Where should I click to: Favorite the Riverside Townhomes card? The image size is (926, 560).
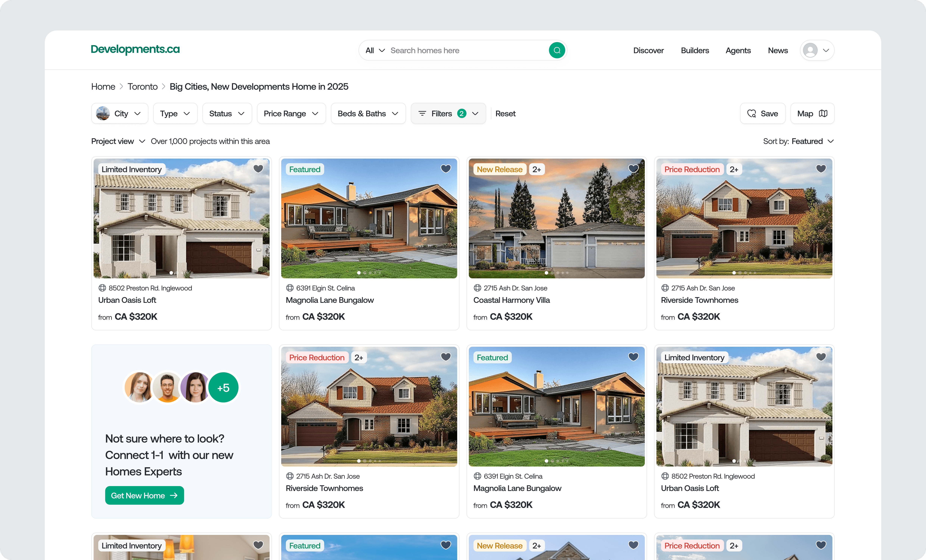[821, 169]
